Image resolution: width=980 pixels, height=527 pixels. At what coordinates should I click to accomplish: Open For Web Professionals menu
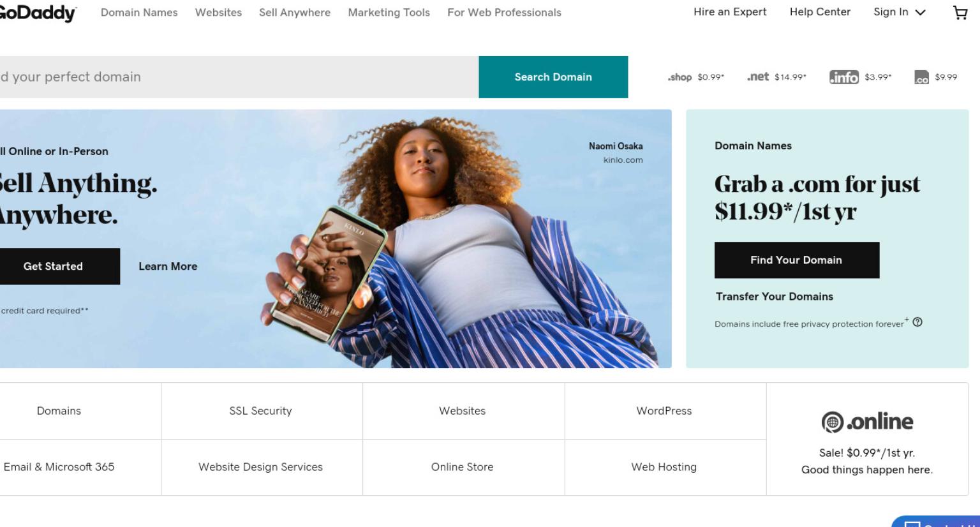coord(504,13)
